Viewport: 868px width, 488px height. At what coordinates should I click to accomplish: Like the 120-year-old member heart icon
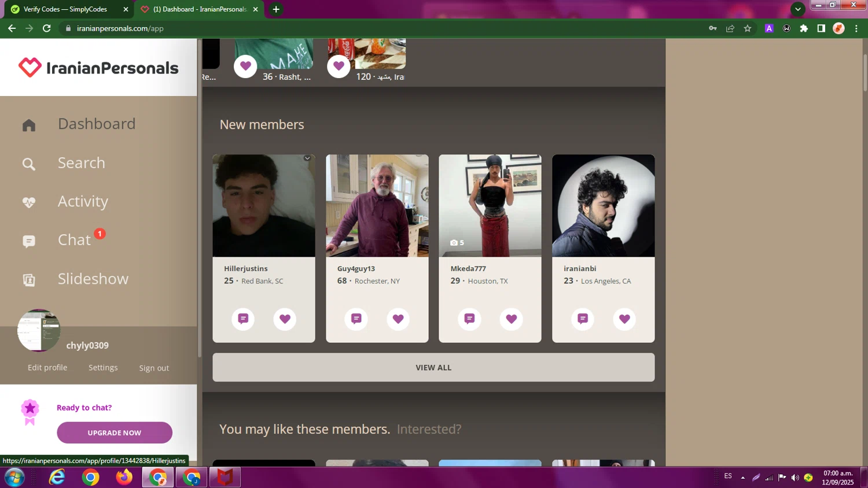(339, 66)
